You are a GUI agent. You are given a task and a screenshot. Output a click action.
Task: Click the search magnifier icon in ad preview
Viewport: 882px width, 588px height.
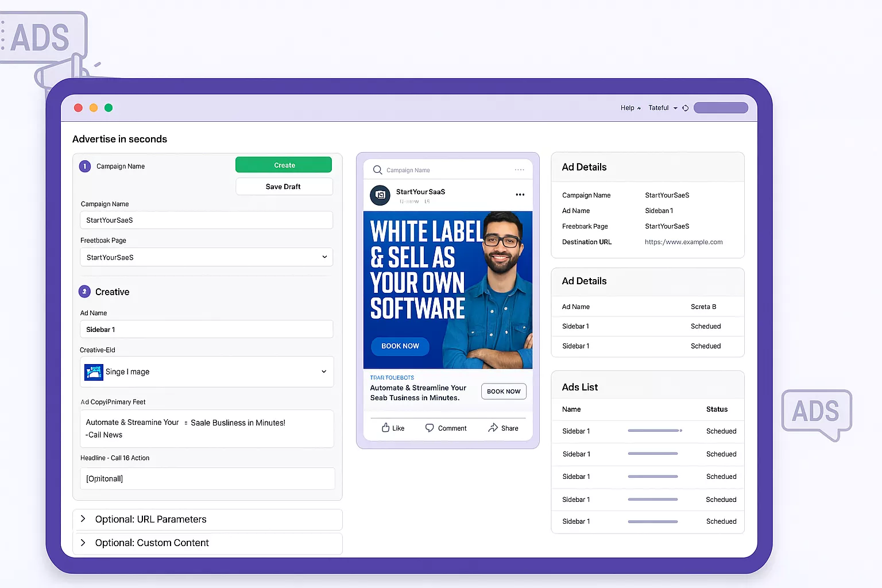377,170
